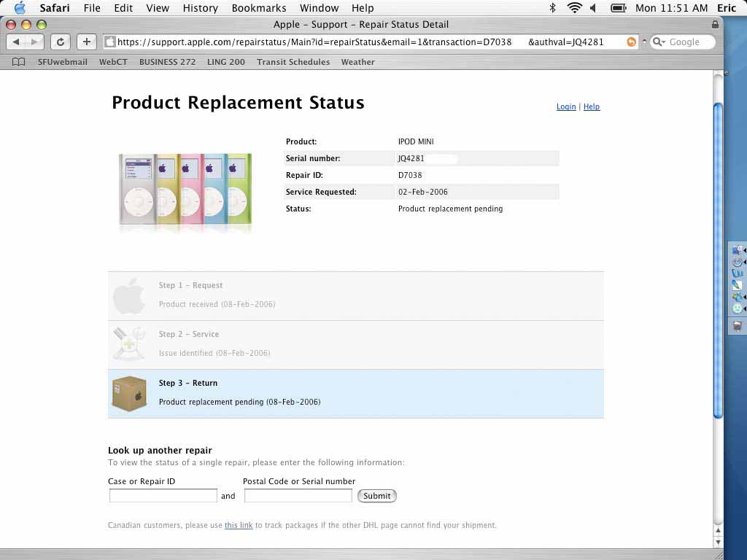Open the bookmarks library book icon

[x=18, y=62]
